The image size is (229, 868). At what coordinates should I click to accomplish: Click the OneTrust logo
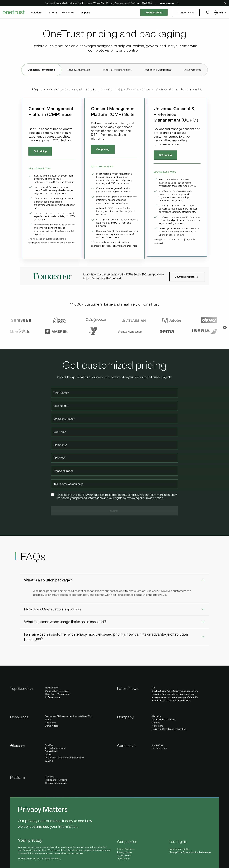[x=14, y=12]
